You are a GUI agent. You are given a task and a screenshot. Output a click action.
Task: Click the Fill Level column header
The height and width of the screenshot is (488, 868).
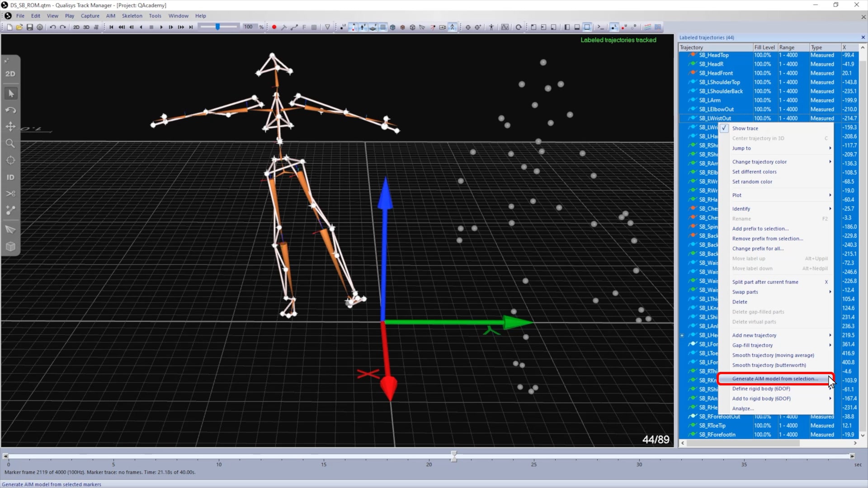[764, 47]
